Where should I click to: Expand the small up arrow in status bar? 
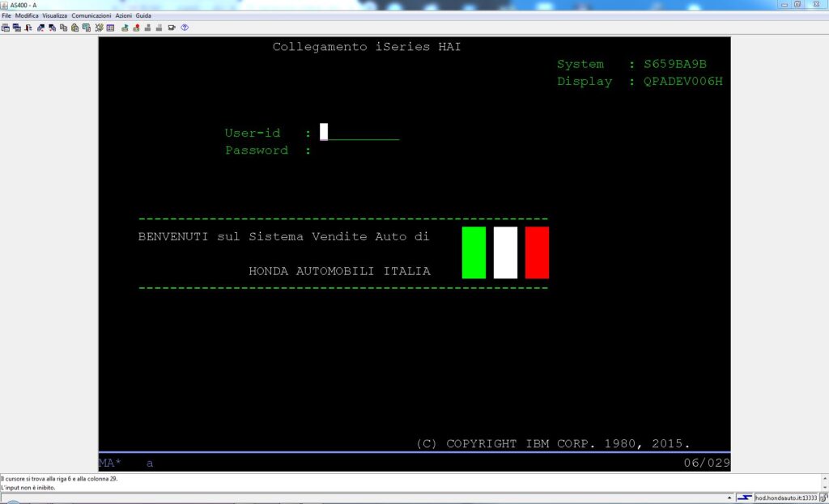[728, 498]
